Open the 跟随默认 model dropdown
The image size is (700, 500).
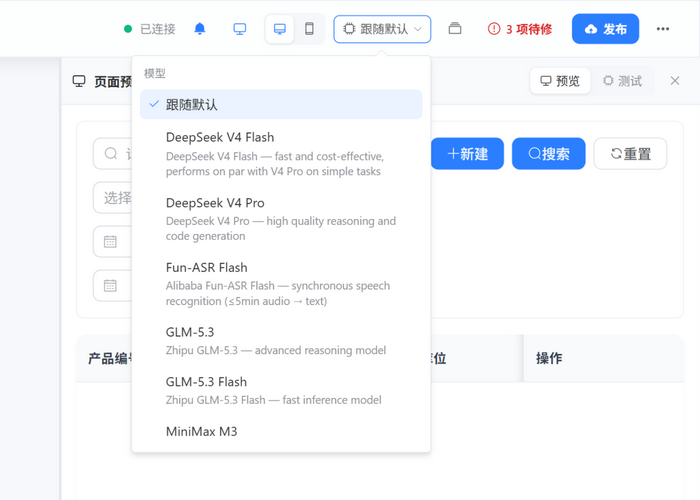click(382, 29)
